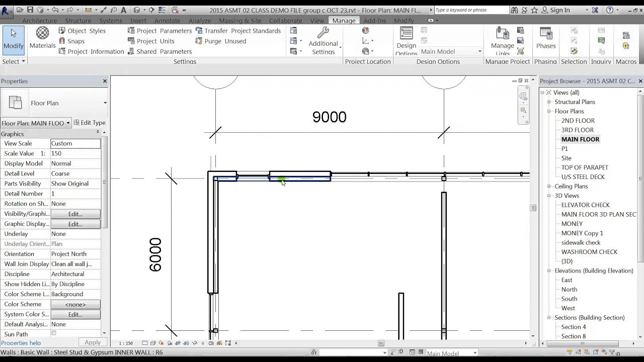The image size is (644, 362).
Task: Click the binoculars search icon in the title bar
Action: coord(514,10)
